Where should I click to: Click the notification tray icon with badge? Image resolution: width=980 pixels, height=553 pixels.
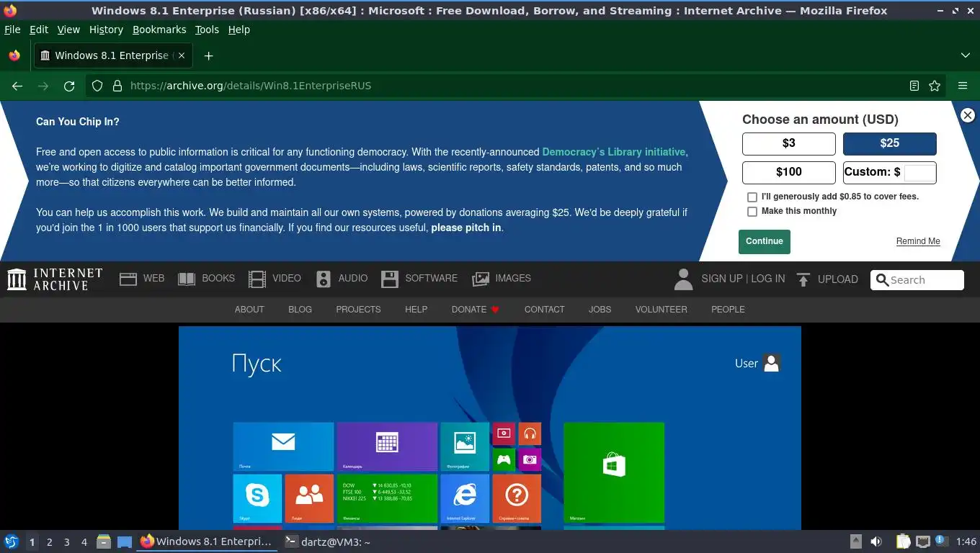tap(941, 541)
